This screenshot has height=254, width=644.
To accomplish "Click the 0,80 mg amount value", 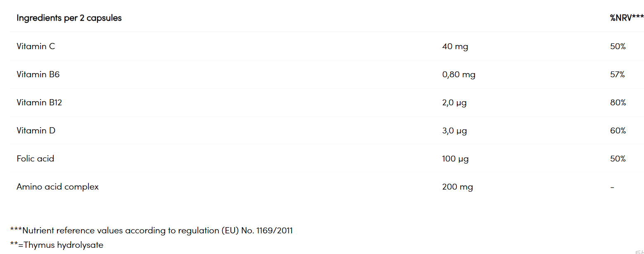I will click(x=459, y=74).
